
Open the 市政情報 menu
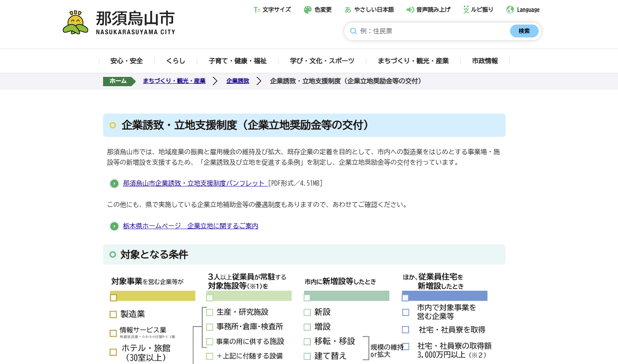click(x=485, y=61)
